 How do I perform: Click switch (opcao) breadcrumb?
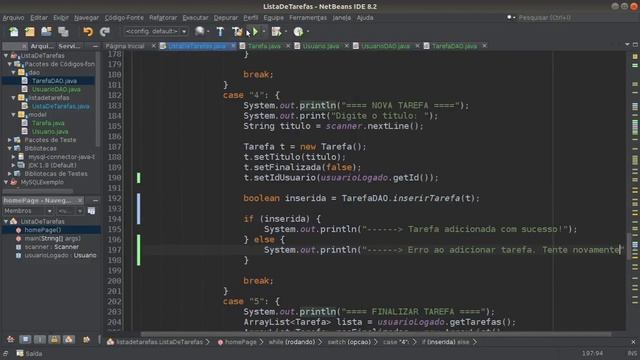click(x=349, y=342)
